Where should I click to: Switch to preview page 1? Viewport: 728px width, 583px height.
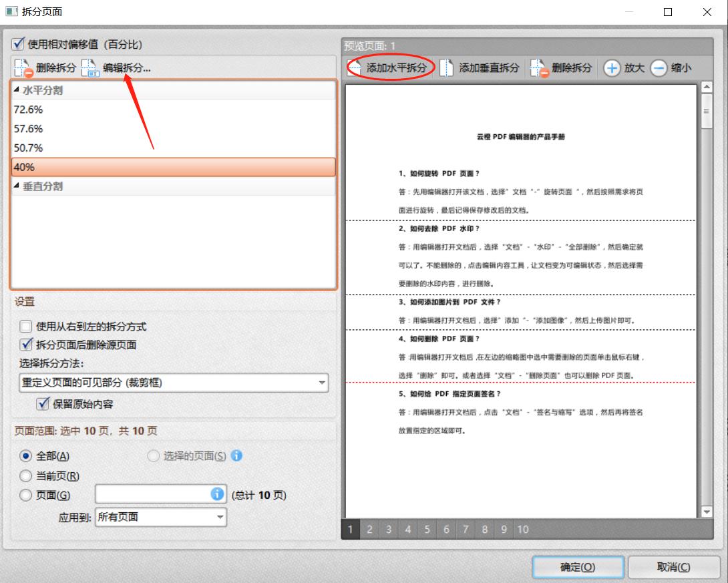click(x=351, y=529)
